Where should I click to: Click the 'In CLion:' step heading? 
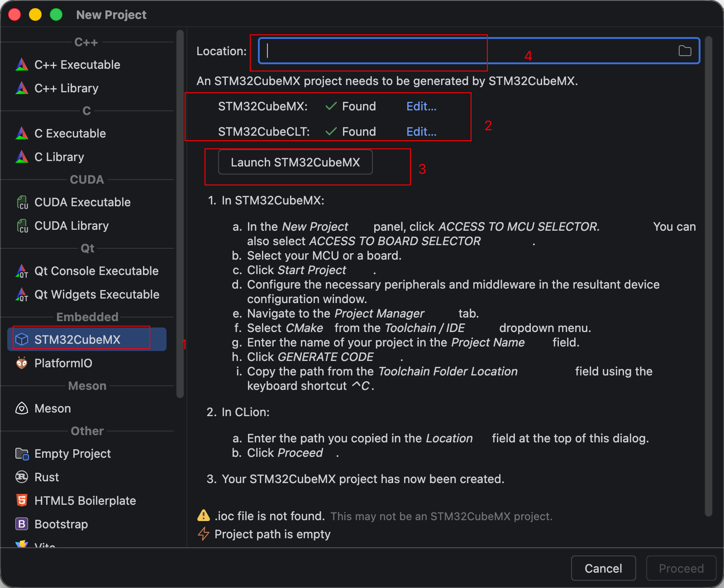[246, 412]
